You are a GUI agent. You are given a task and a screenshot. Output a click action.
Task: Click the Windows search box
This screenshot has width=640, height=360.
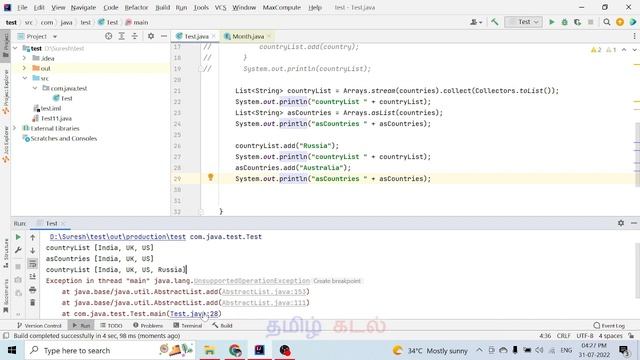109,350
